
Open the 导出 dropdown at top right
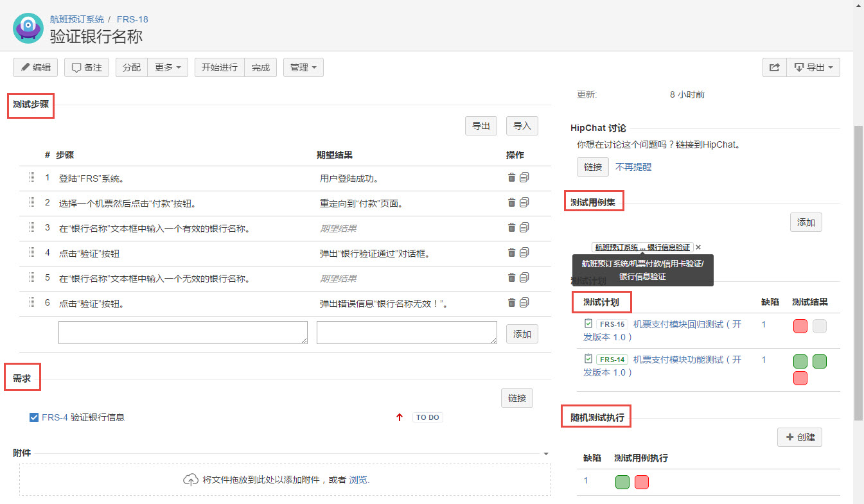pos(813,67)
